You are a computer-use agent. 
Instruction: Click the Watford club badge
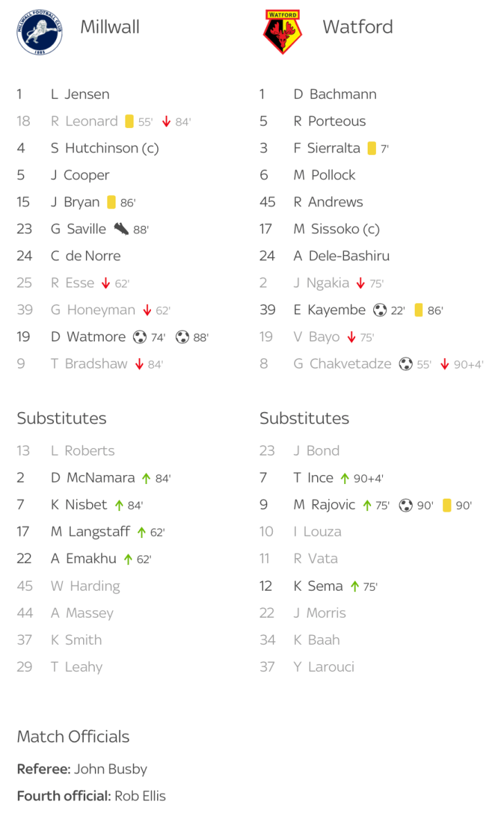282,31
